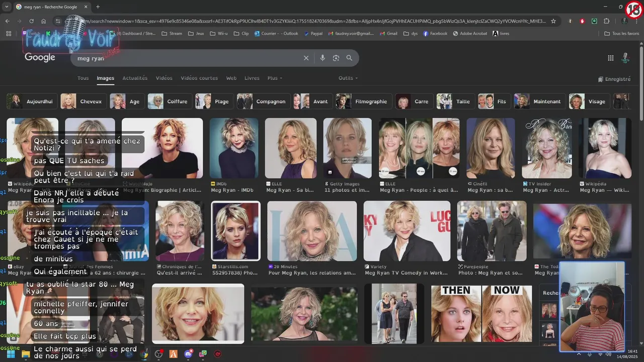The image size is (644, 362).
Task: Open Windows Start menu
Action: (x=11, y=354)
